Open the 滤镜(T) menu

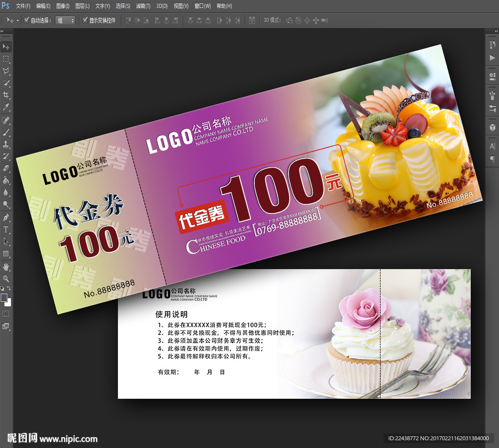[x=143, y=6]
